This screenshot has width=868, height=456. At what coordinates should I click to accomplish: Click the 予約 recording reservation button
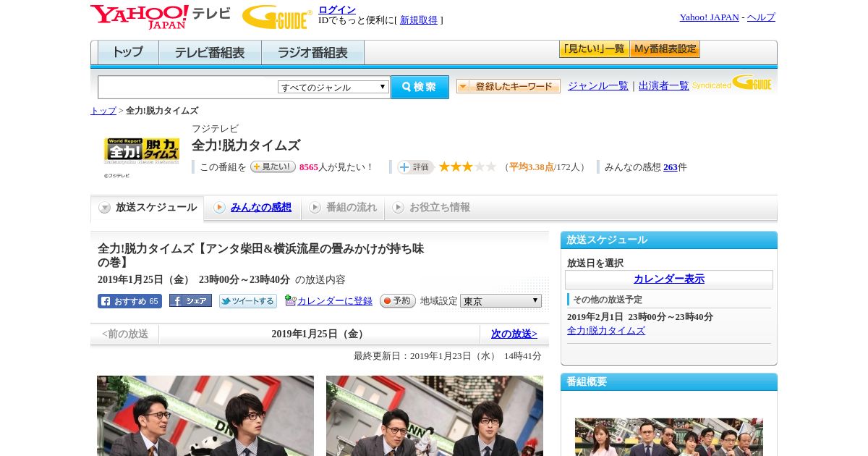click(x=398, y=300)
